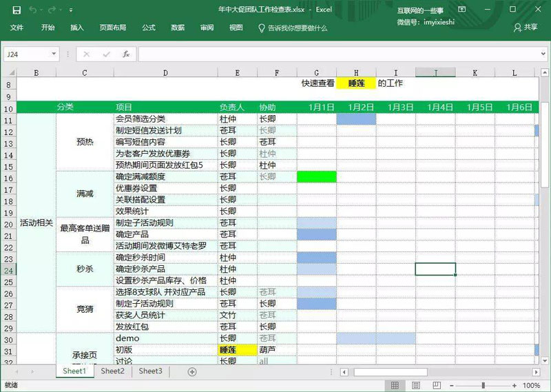Select the bright green cell under 1月1日
The height and width of the screenshot is (392, 551).
tap(316, 177)
